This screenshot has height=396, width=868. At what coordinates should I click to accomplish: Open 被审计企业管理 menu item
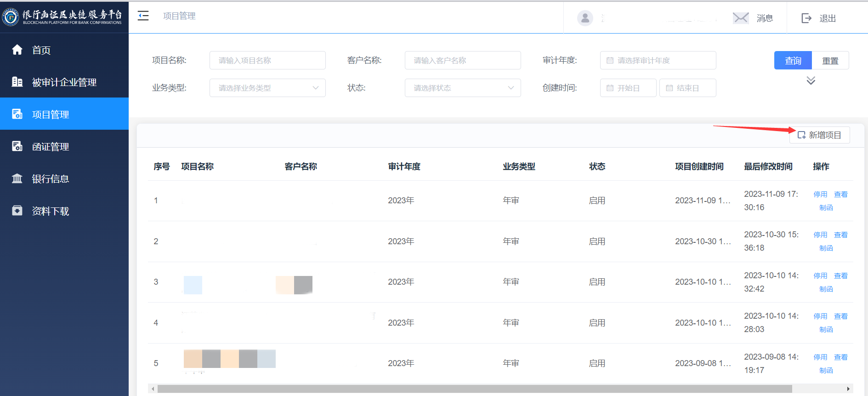[x=64, y=82]
